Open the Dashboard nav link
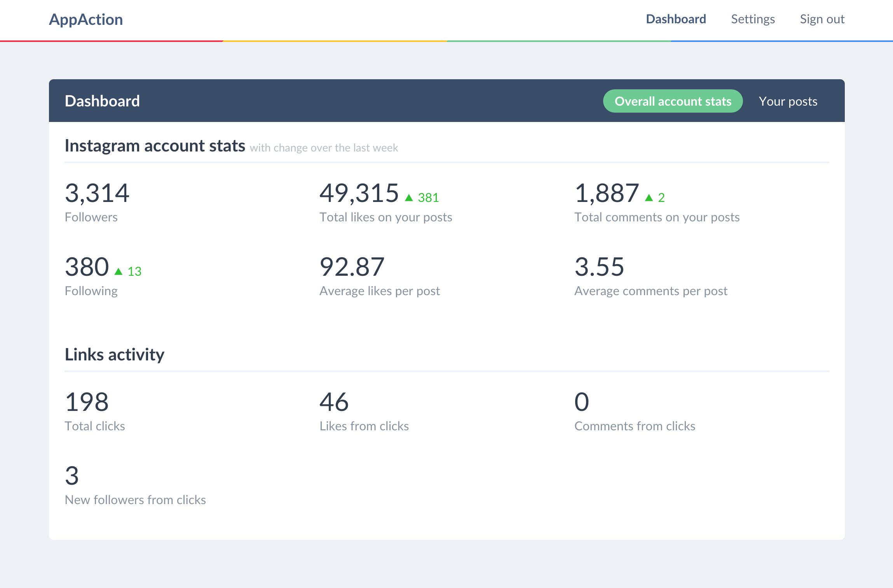Image resolution: width=893 pixels, height=588 pixels. [x=676, y=19]
